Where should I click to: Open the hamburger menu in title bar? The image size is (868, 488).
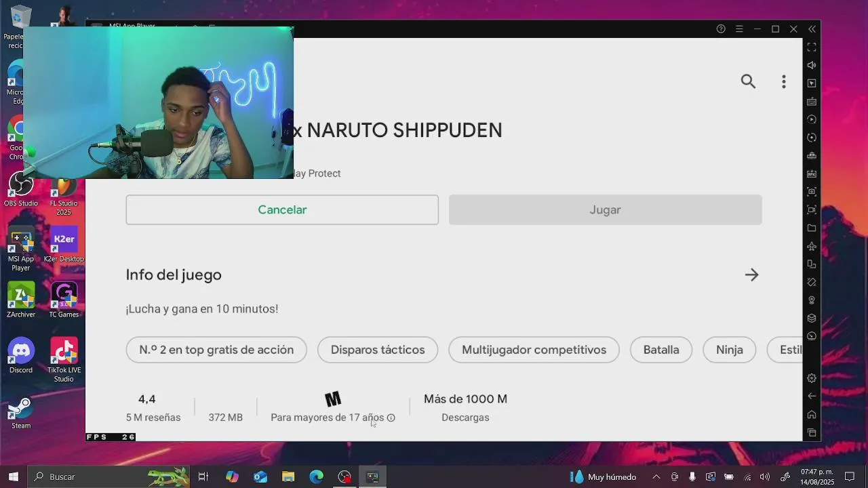[739, 29]
